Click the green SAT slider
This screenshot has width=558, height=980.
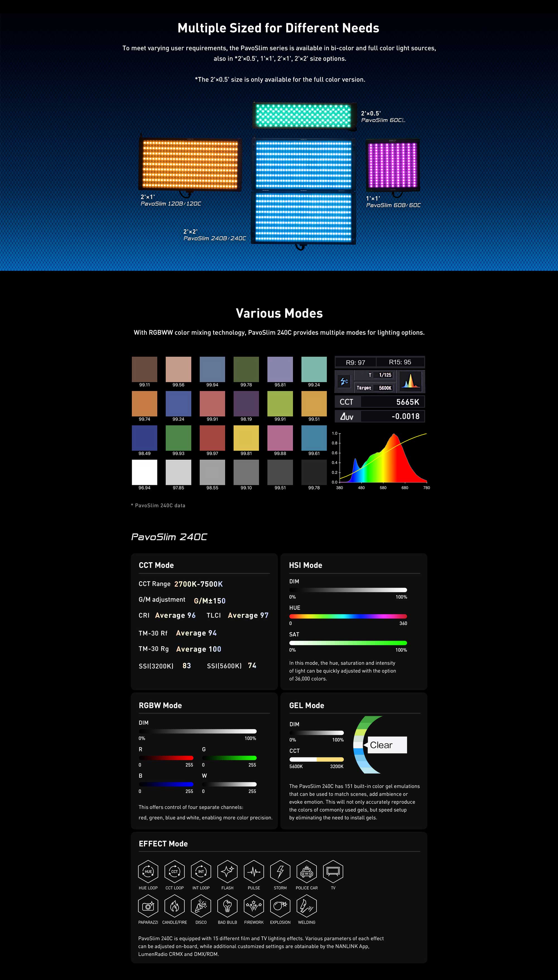click(x=348, y=643)
